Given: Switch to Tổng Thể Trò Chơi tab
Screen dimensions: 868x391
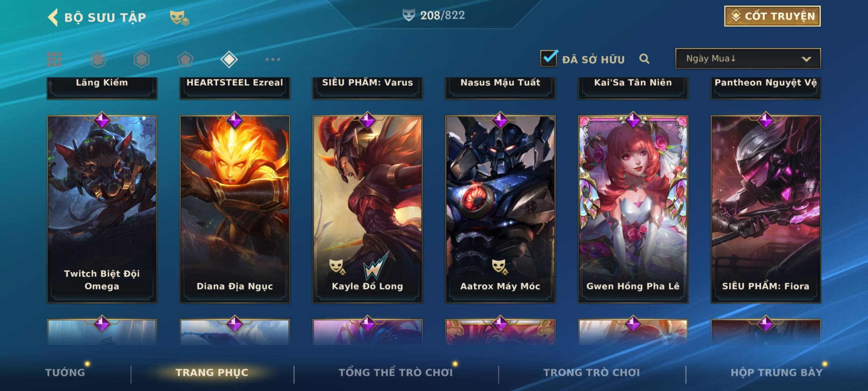Looking at the screenshot, I should (396, 372).
